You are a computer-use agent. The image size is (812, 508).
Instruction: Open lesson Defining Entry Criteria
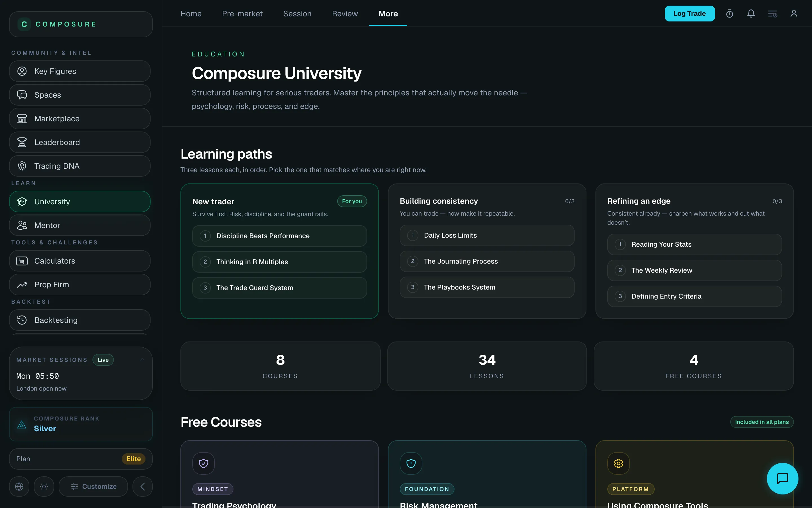click(x=694, y=296)
